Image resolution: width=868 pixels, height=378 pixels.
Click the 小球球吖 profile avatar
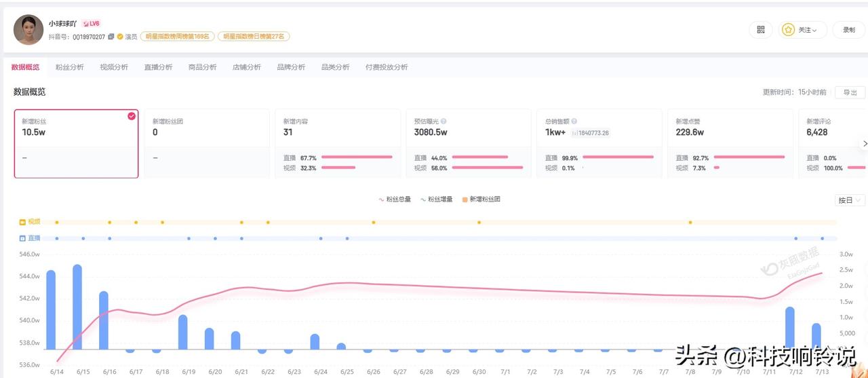click(x=28, y=30)
